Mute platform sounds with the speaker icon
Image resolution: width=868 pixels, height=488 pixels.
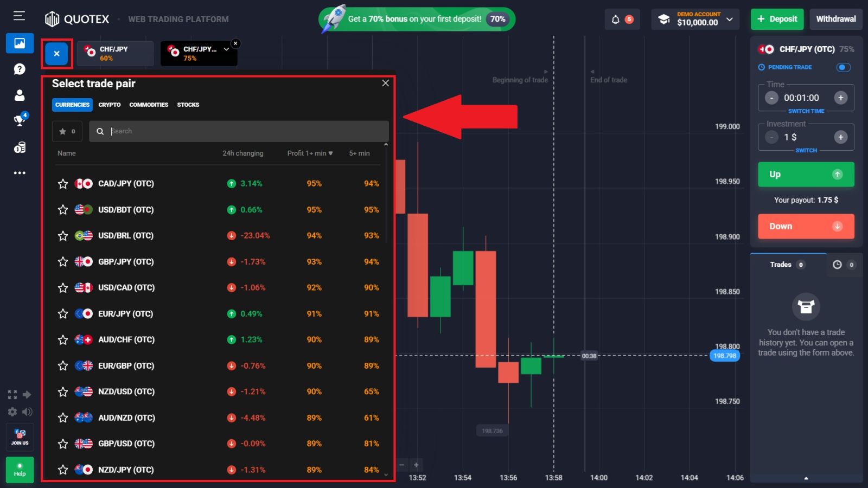click(27, 412)
